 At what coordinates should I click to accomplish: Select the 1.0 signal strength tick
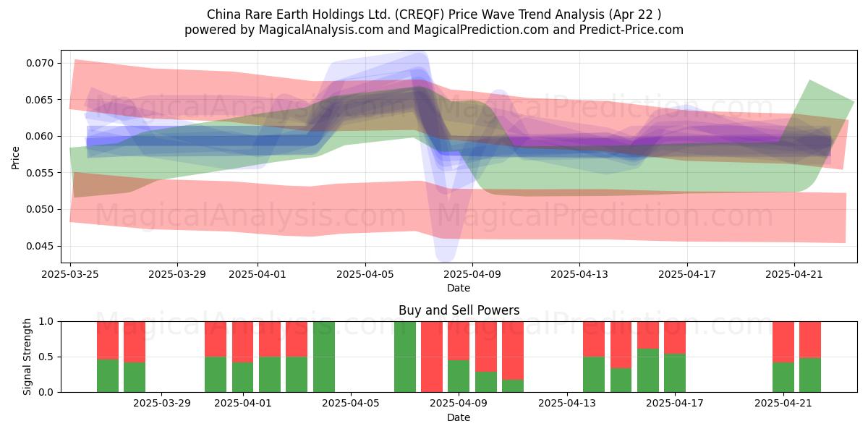[x=46, y=321]
